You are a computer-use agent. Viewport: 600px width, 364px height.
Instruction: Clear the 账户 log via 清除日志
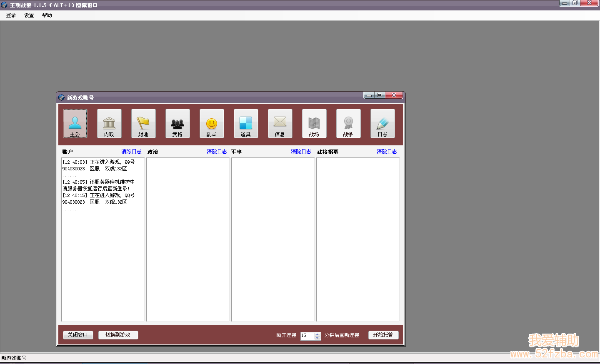(x=131, y=152)
